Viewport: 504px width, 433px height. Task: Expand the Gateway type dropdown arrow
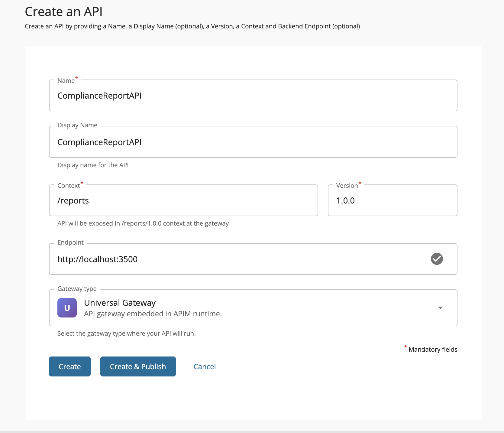440,308
